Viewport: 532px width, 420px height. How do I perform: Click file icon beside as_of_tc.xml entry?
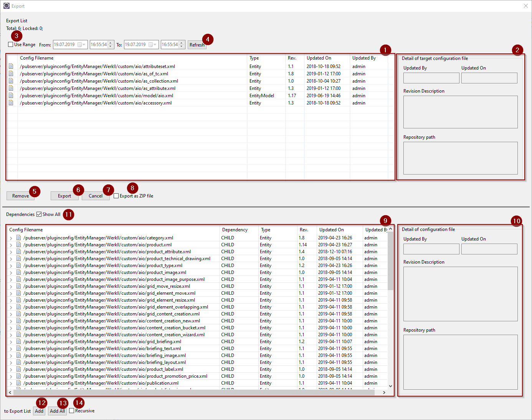pyautogui.click(x=11, y=74)
